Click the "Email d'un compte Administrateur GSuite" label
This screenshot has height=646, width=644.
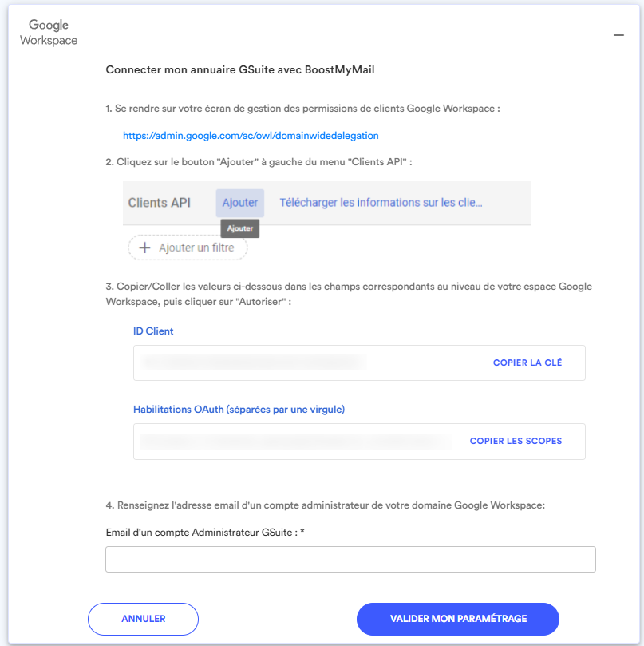tap(206, 533)
